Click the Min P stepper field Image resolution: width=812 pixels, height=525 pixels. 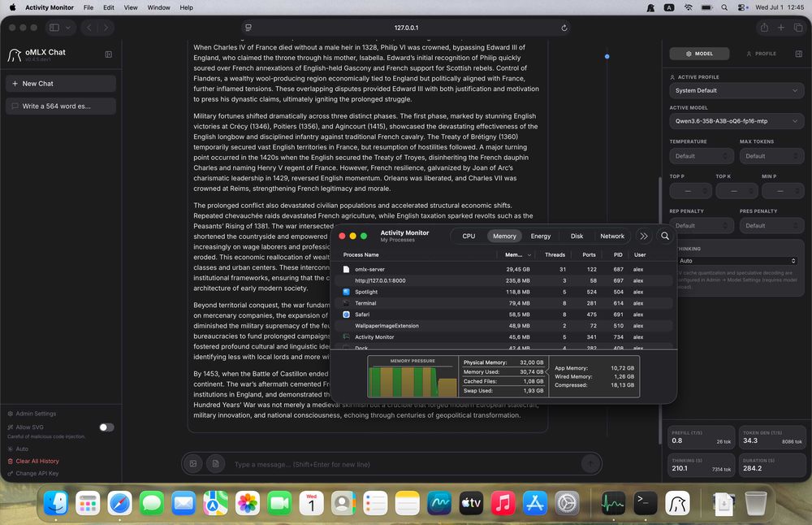click(783, 191)
